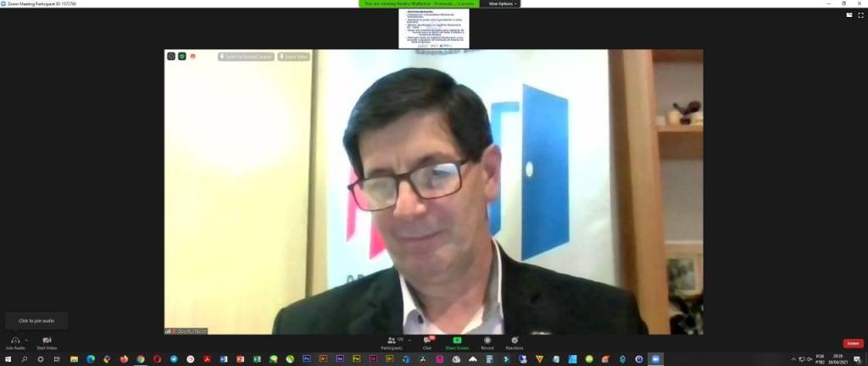
Task: Click the red Leave button
Action: click(853, 343)
